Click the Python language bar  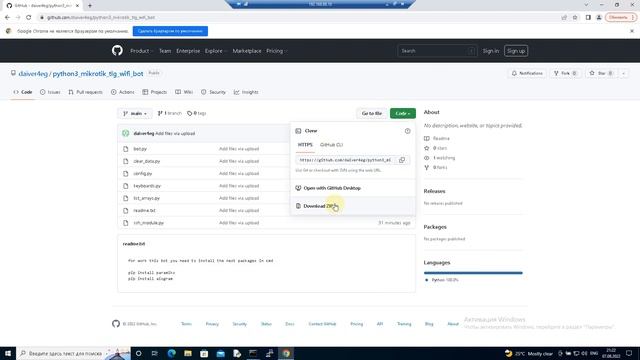point(473,273)
